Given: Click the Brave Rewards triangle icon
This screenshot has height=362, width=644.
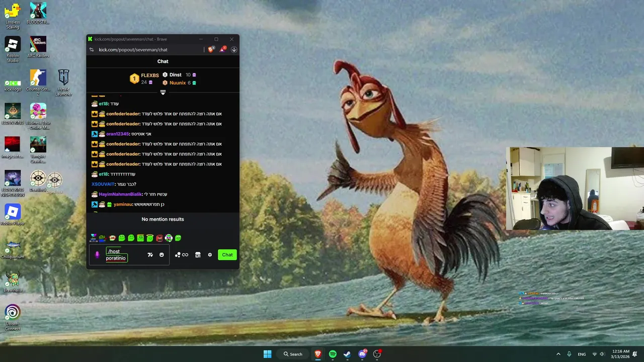Looking at the screenshot, I should pos(222,49).
